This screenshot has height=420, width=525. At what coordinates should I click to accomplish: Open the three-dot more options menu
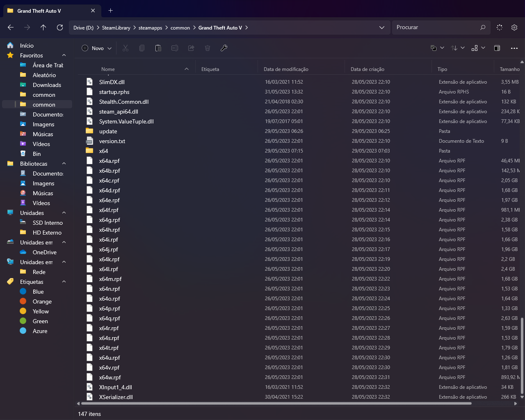514,48
